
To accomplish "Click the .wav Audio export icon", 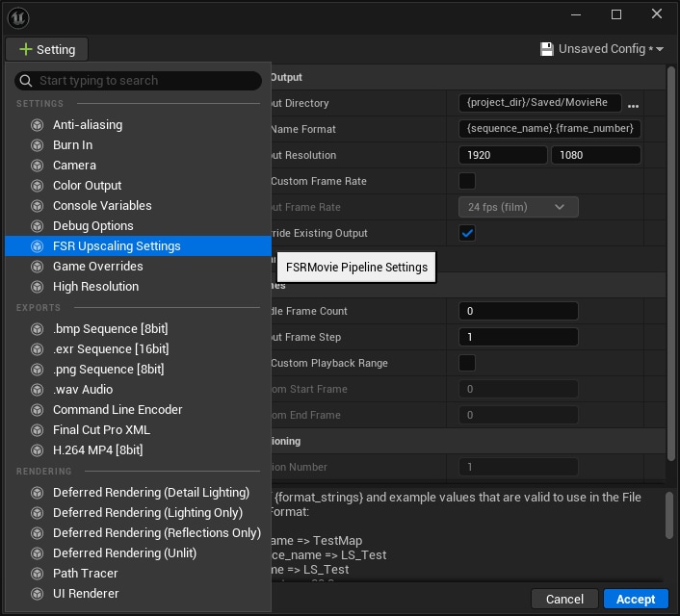I will click(37, 390).
